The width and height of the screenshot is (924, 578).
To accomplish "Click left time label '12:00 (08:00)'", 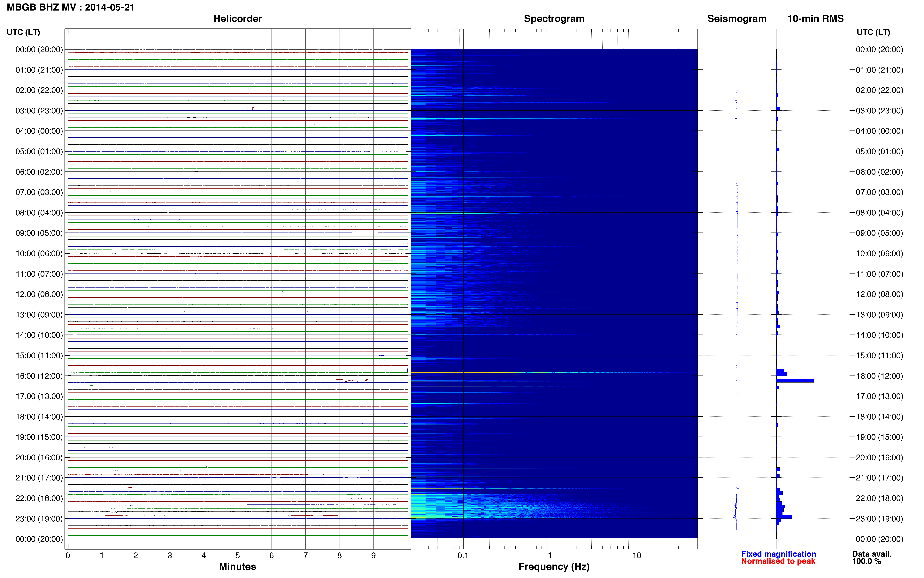I will [39, 294].
